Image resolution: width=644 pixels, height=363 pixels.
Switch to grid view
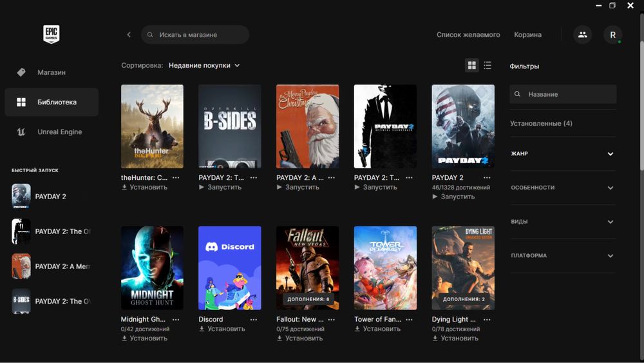[472, 65]
